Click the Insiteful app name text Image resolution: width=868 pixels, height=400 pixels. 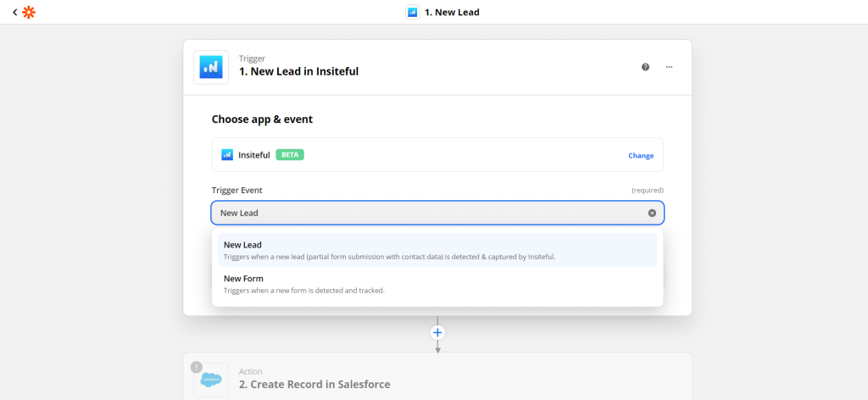(254, 155)
